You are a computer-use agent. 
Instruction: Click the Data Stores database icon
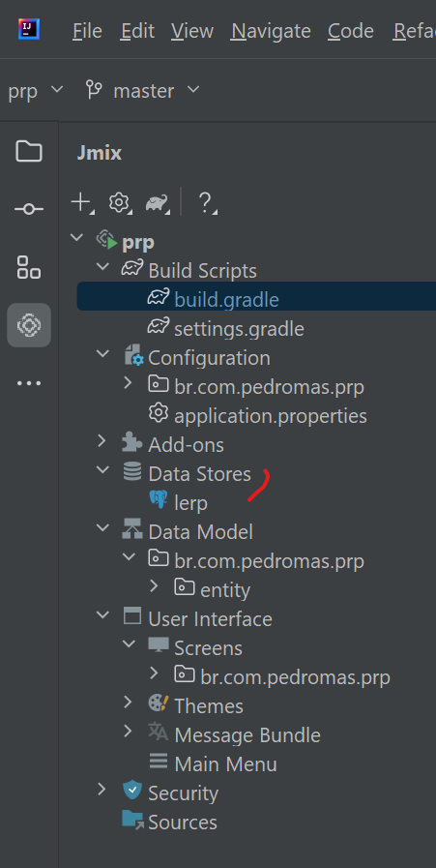132,472
